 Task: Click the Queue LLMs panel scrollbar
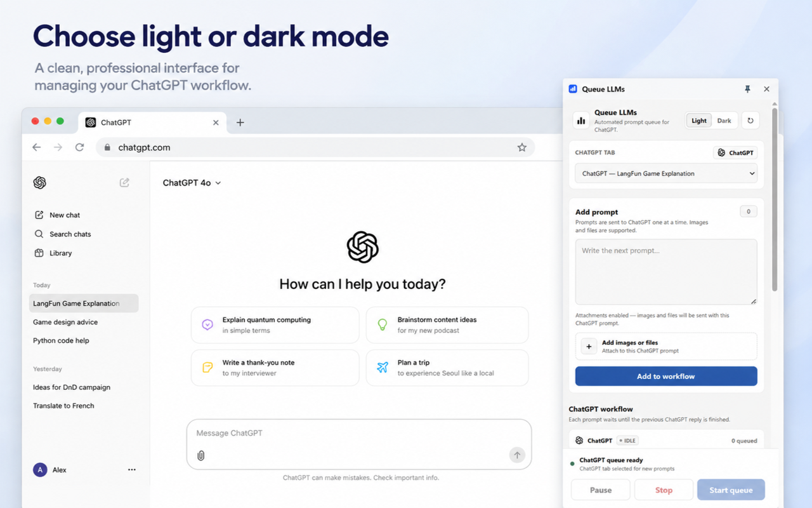coord(774,200)
